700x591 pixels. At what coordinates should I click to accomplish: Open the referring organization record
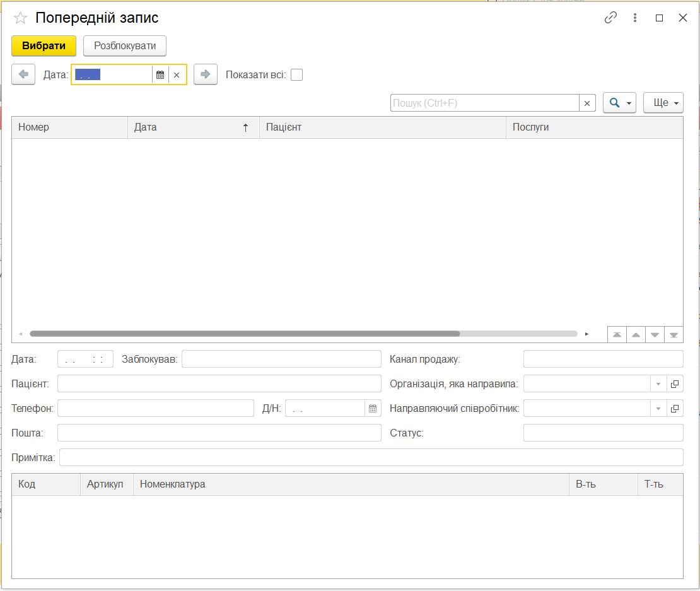point(674,383)
